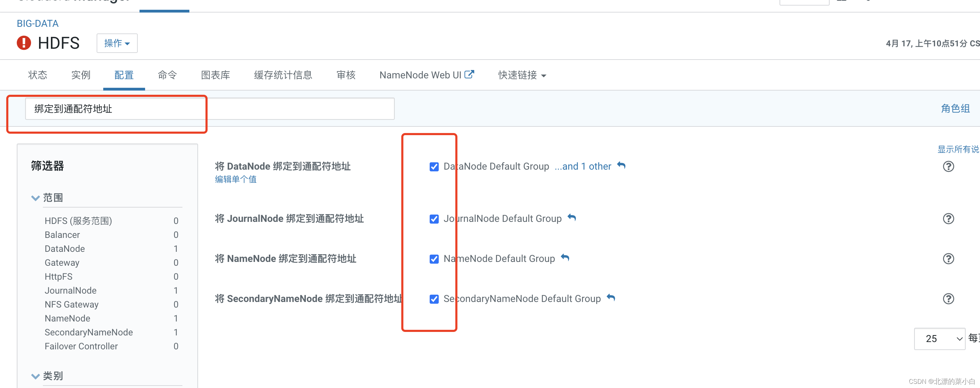Viewport: 980px width, 388px height.
Task: Open the 25 per-page size selector
Action: 939,338
